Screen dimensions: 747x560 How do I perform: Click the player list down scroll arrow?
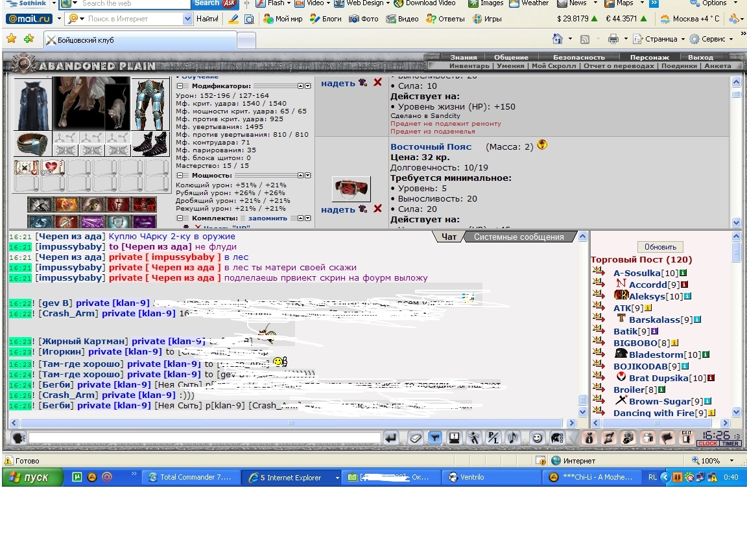pos(736,412)
